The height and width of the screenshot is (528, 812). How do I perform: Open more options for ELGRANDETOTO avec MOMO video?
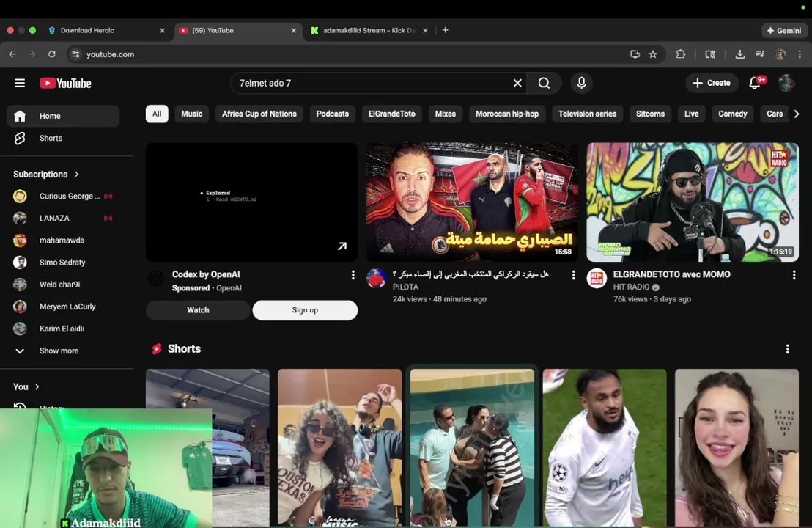click(794, 275)
